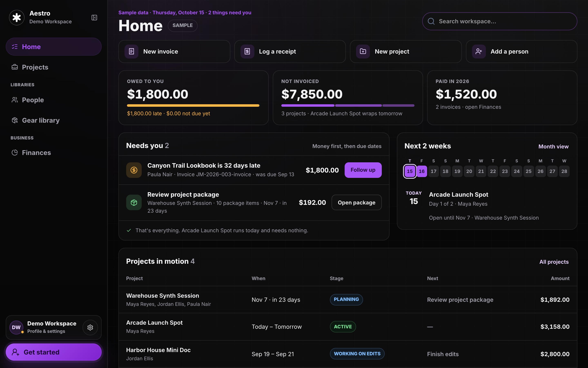Open People library in sidebar
The height and width of the screenshot is (368, 588).
point(54,100)
